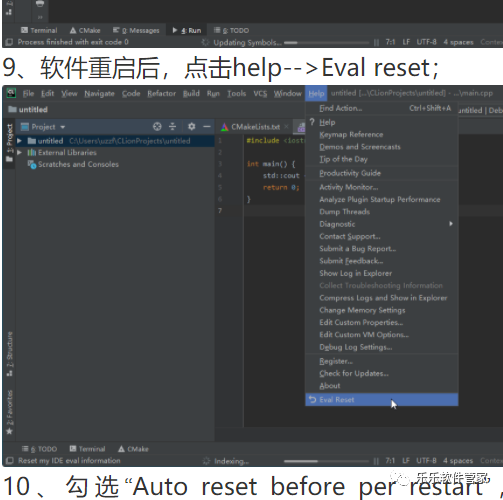Screen dimensions: 503x500
Task: Choose Find Action in Help menu
Action: tap(382, 108)
